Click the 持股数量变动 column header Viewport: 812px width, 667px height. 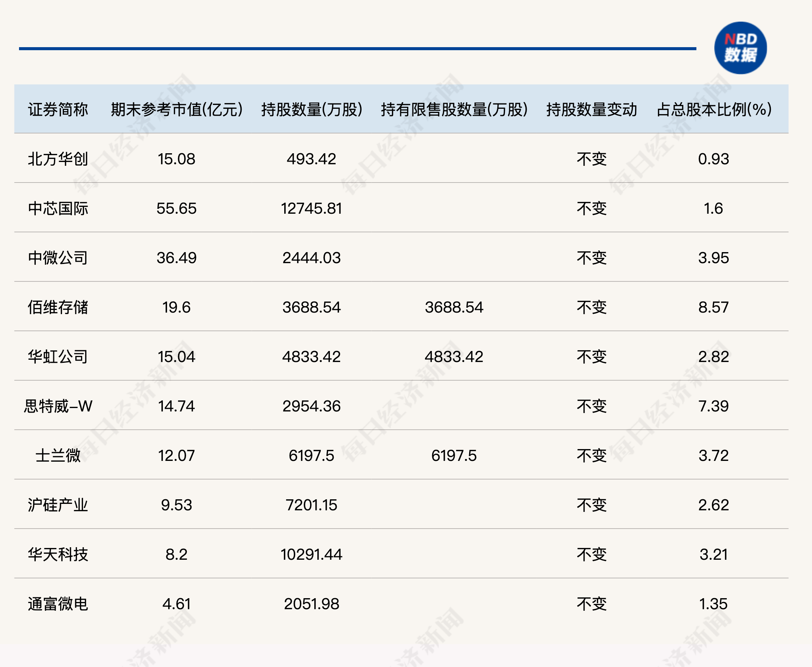[x=591, y=110]
